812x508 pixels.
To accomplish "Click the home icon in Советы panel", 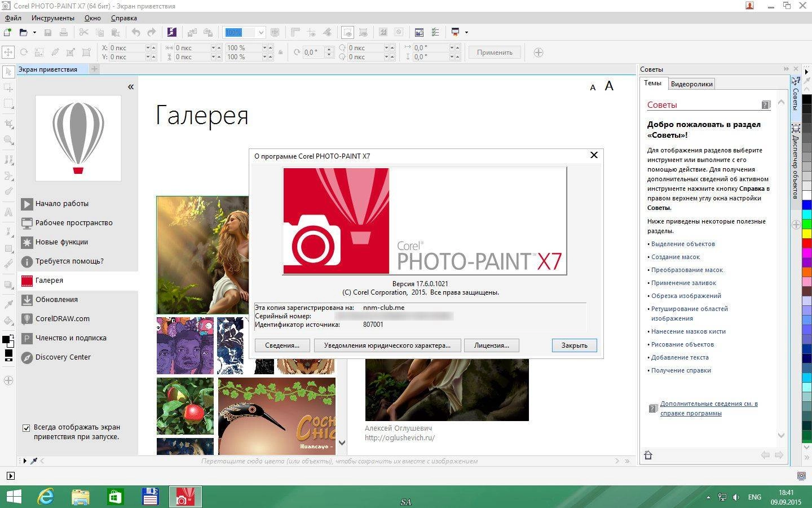I will 648,455.
